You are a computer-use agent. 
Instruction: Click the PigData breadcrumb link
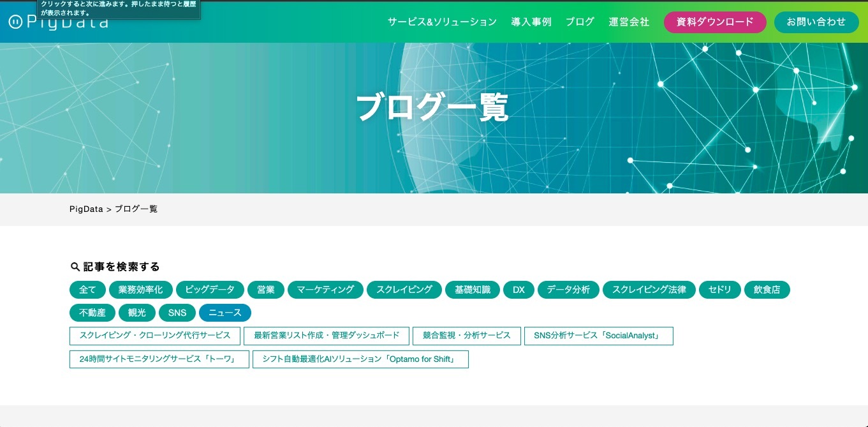click(86, 209)
